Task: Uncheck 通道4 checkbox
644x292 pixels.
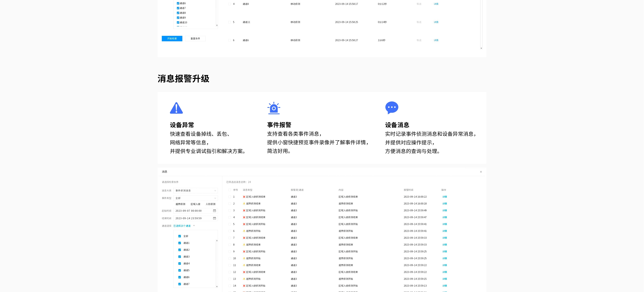Action: pos(180,264)
